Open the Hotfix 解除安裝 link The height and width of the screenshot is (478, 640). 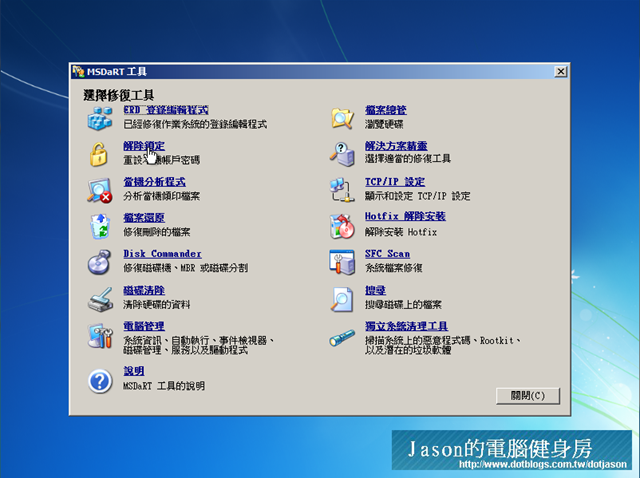coord(405,216)
